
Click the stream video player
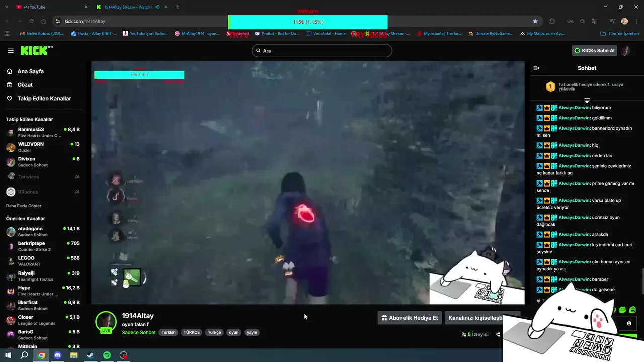point(307,183)
